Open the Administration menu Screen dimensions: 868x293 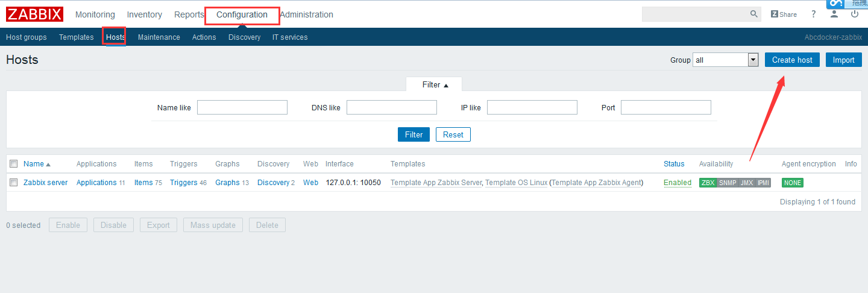coord(306,14)
